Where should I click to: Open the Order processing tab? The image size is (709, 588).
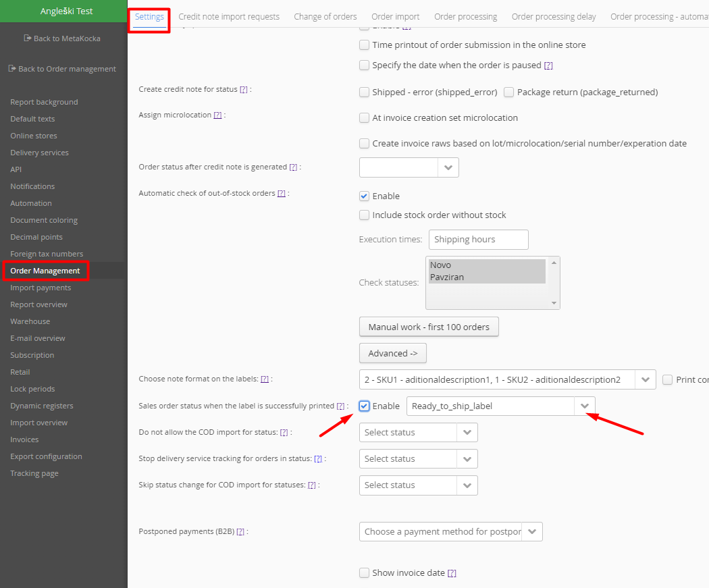pos(465,17)
